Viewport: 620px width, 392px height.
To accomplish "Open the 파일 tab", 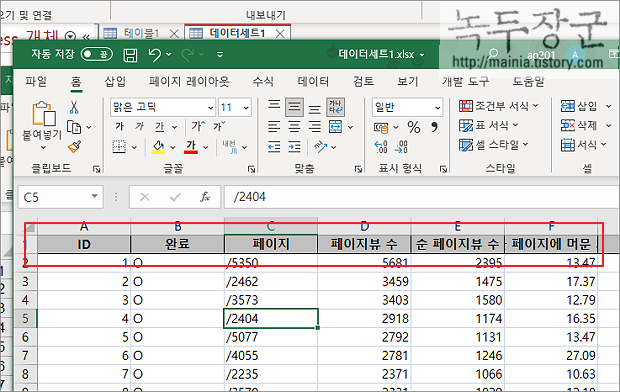I will (x=36, y=81).
